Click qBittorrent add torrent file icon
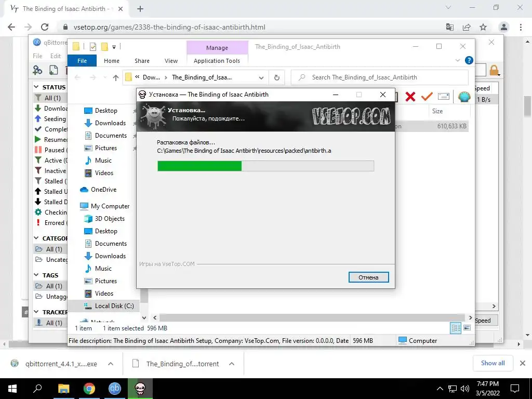This screenshot has height=399, width=532. (x=54, y=70)
